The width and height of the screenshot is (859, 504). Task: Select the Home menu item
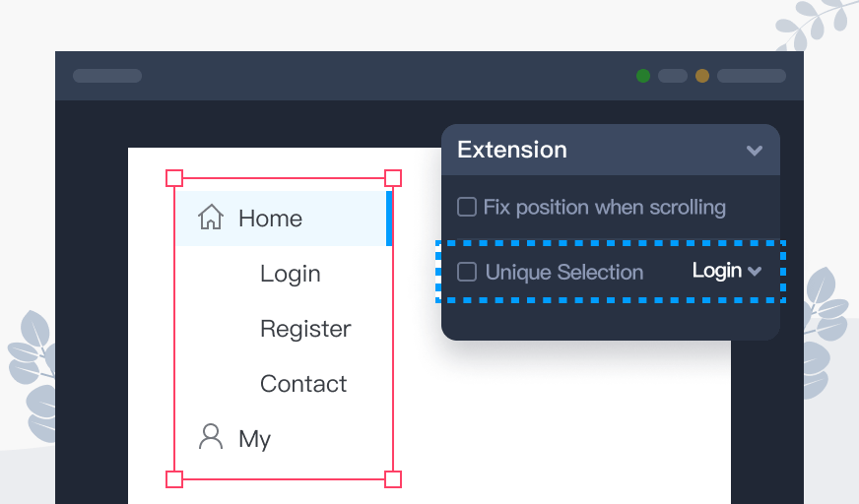click(x=270, y=219)
